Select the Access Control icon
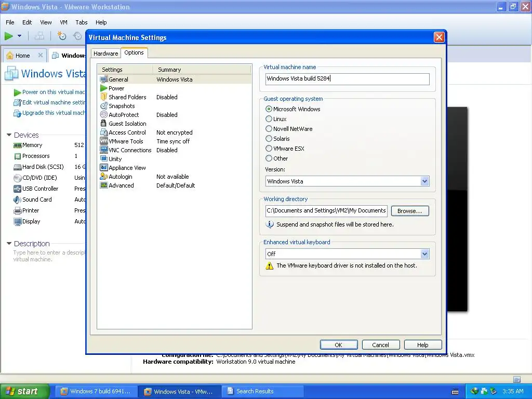Viewport: 532px width, 399px height. pos(104,132)
